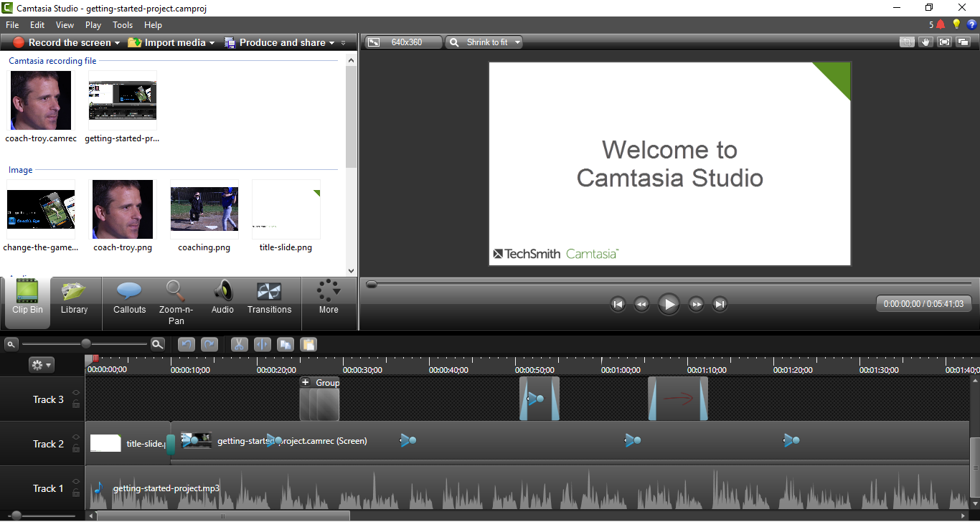Open the File menu
The width and height of the screenshot is (980, 522).
point(12,24)
